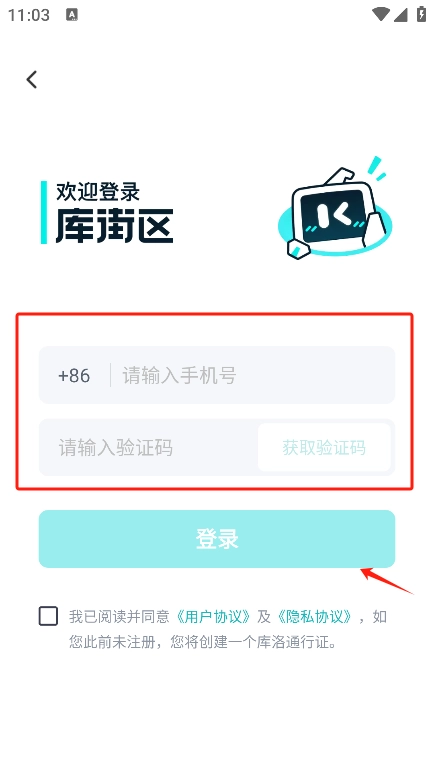Tap the 欢迎登录 heading
The image size is (434, 771).
pyautogui.click(x=98, y=191)
